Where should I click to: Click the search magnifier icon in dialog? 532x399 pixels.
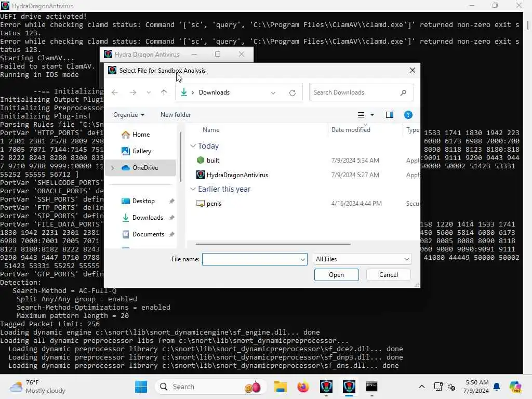click(x=403, y=92)
